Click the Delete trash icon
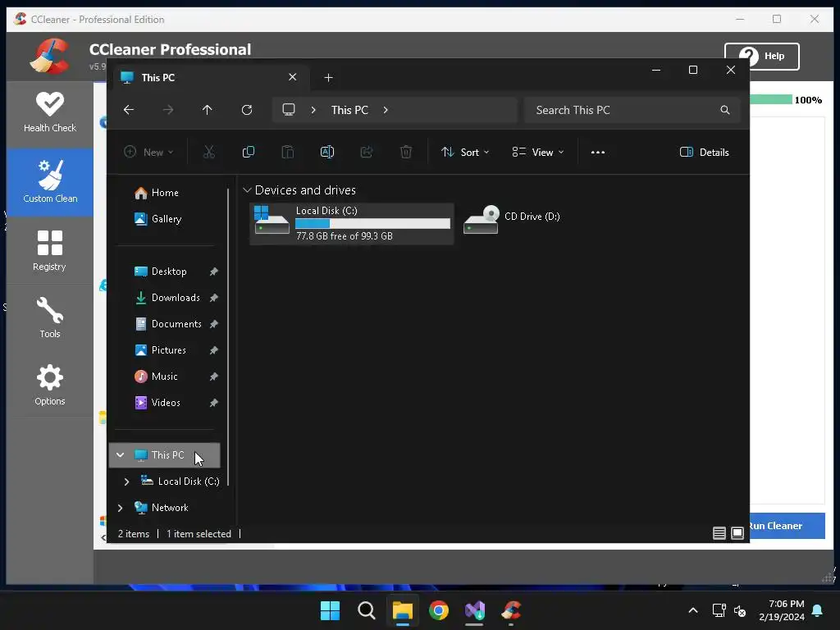The image size is (840, 630). point(406,152)
